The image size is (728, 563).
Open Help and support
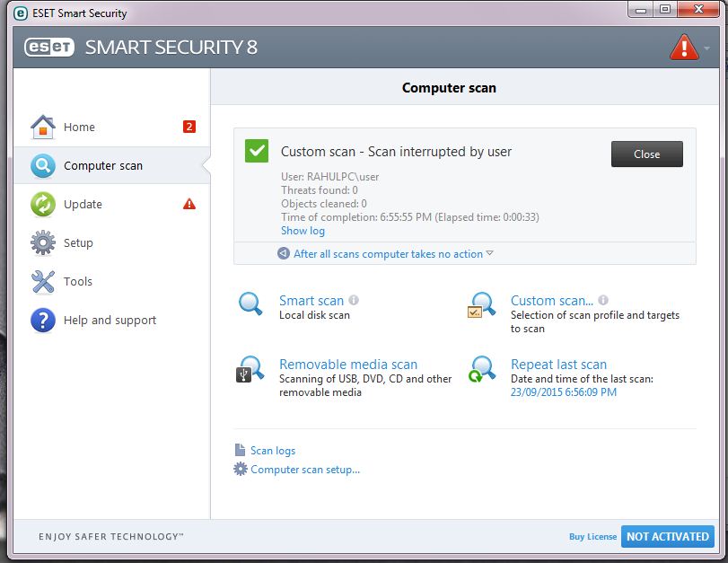[110, 321]
